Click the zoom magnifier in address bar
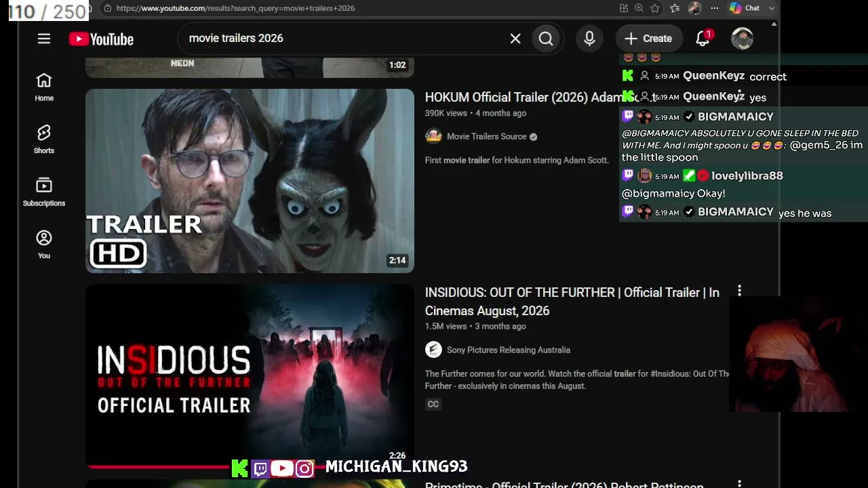The width and height of the screenshot is (868, 488). point(639,8)
